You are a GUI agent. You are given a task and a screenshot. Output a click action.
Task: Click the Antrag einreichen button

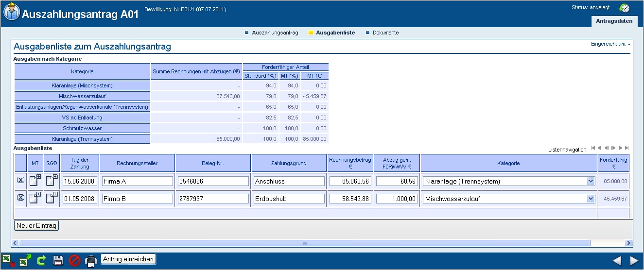[x=128, y=259]
